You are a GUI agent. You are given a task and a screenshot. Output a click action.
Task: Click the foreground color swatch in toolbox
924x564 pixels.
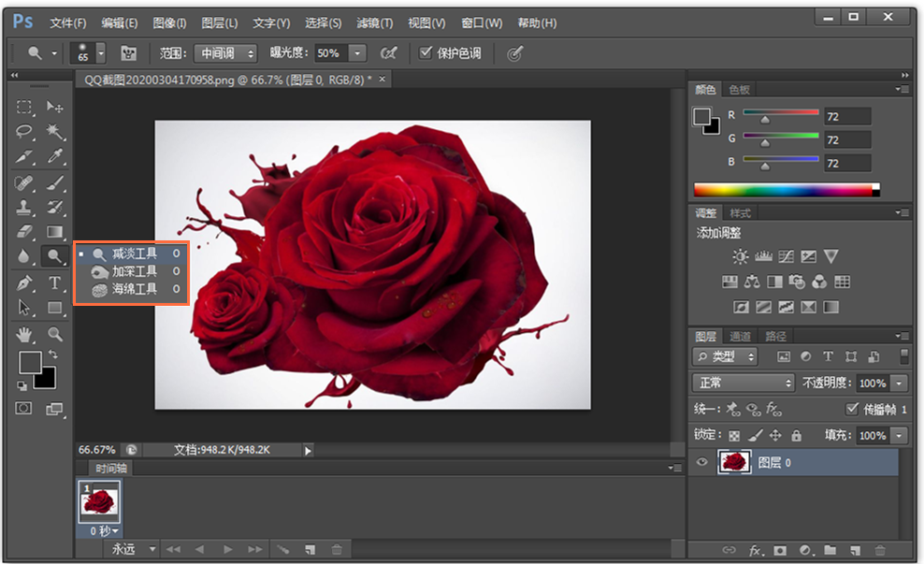30,363
